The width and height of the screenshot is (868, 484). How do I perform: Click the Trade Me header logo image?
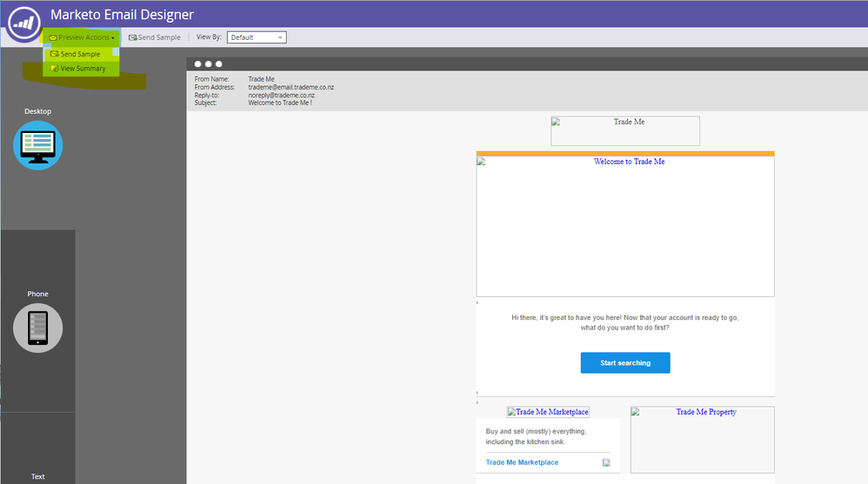click(x=625, y=131)
